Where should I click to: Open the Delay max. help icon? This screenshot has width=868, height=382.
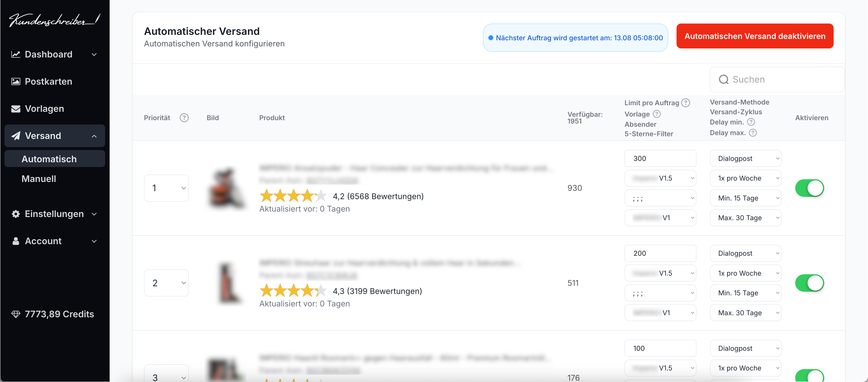(753, 133)
